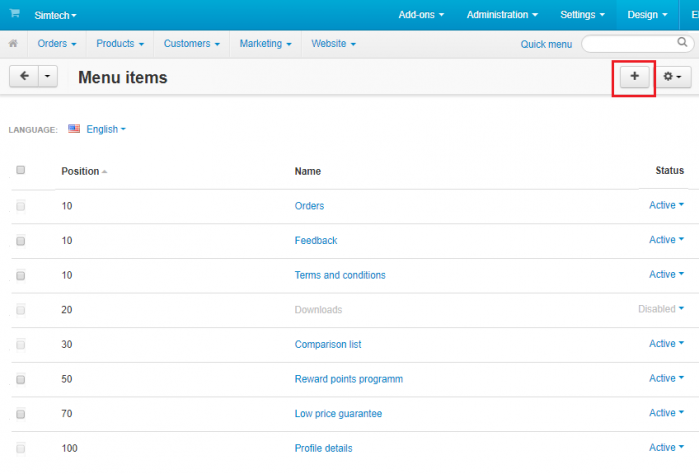The height and width of the screenshot is (474, 700).
Task: Sort by the Position column header
Action: [x=84, y=171]
